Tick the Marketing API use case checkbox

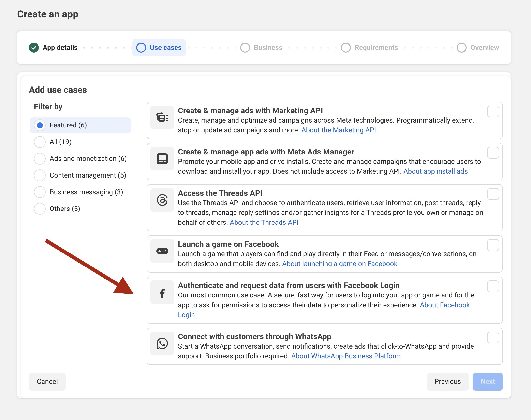click(x=493, y=112)
